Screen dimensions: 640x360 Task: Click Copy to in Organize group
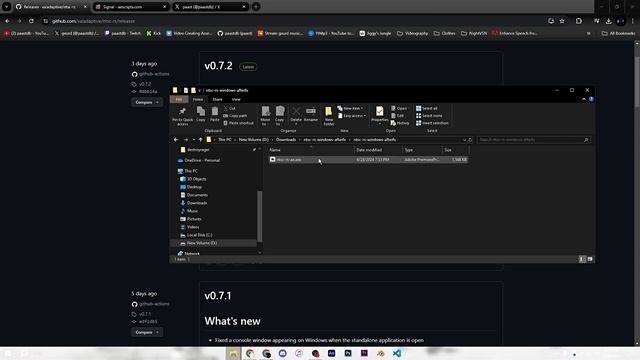pyautogui.click(x=280, y=116)
